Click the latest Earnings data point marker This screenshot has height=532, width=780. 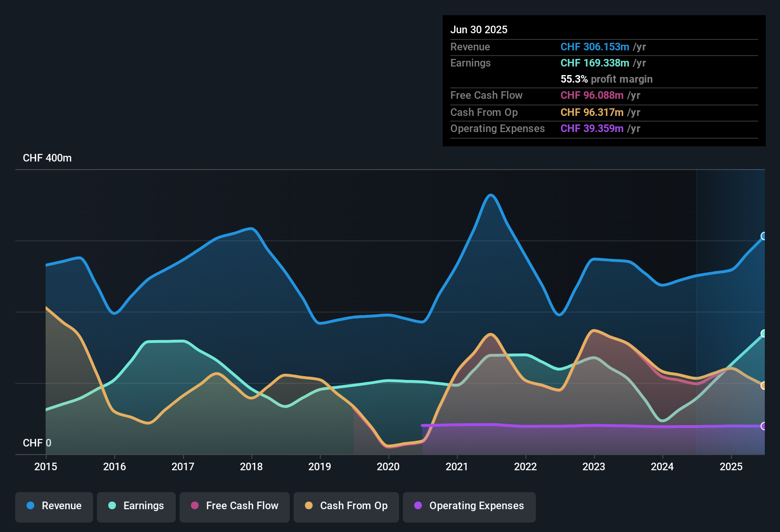point(764,334)
